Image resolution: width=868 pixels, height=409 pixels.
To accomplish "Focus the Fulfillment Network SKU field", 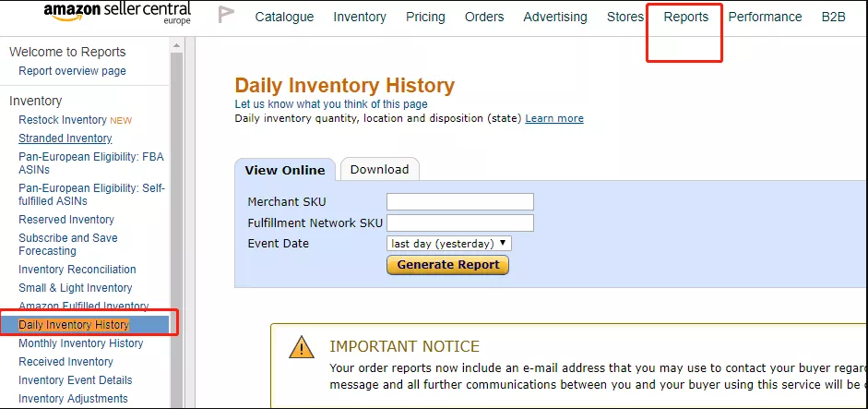I will tap(459, 223).
